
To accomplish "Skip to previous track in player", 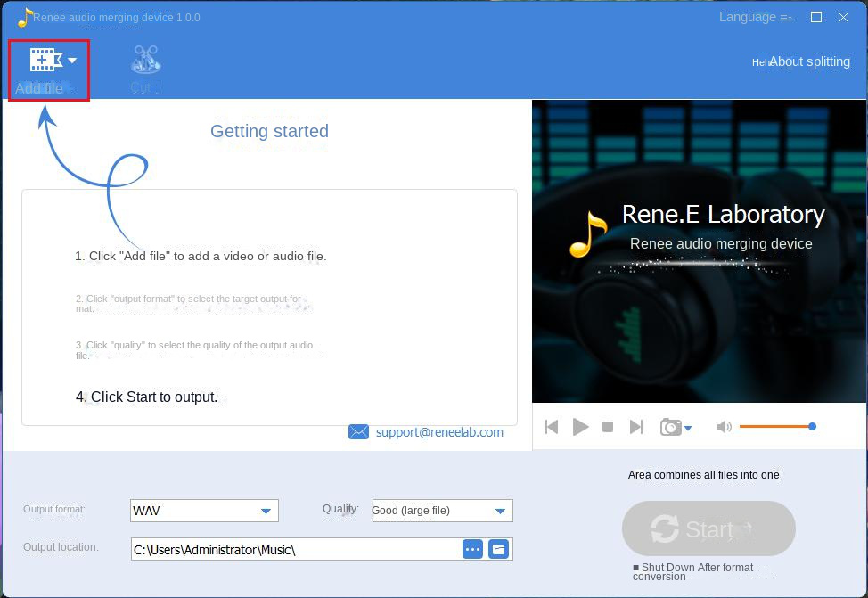I will 552,428.
